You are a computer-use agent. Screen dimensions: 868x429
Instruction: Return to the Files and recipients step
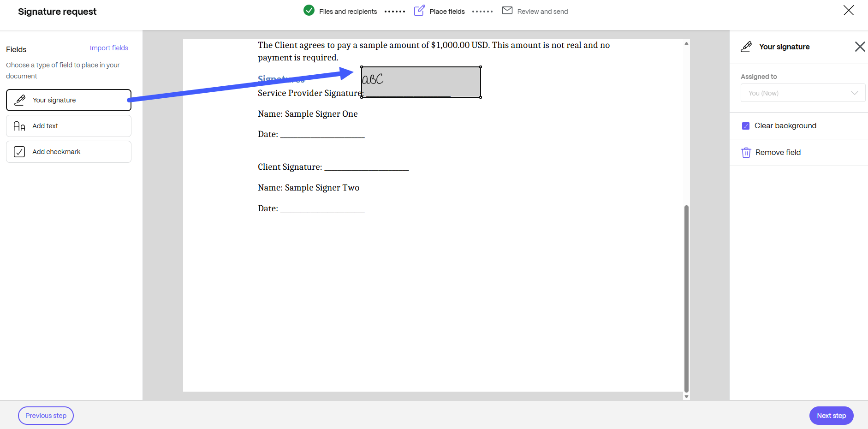(x=348, y=11)
